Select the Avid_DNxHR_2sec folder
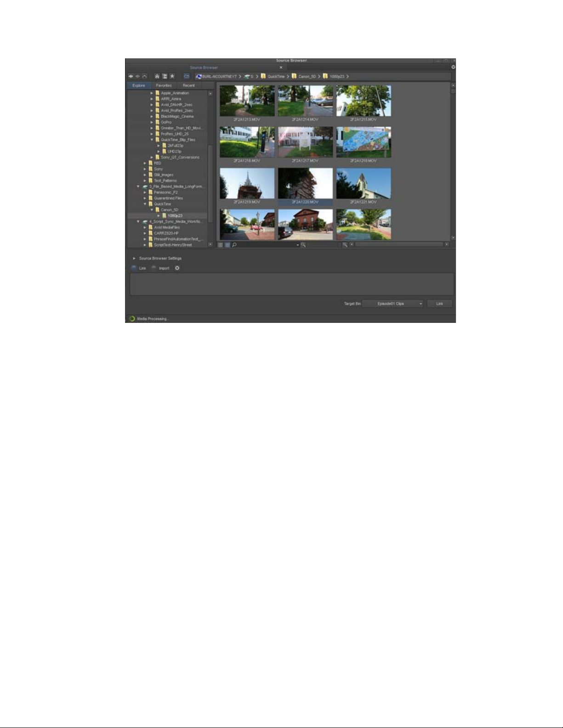This screenshot has width=563, height=728. coord(177,105)
